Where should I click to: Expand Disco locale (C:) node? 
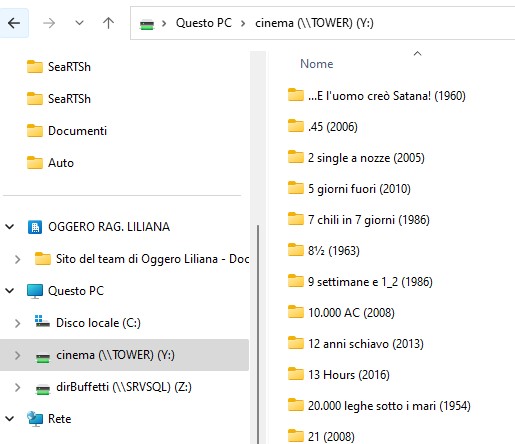[x=18, y=323]
